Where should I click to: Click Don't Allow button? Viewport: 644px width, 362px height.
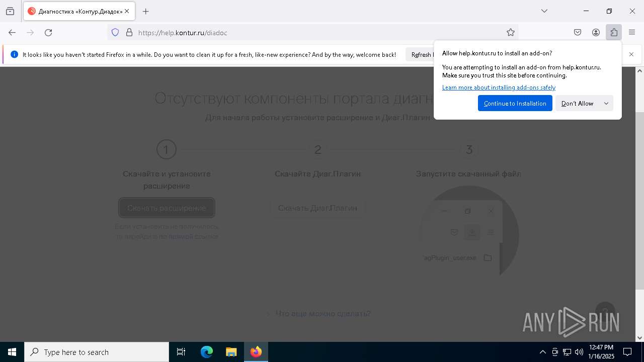click(x=577, y=104)
